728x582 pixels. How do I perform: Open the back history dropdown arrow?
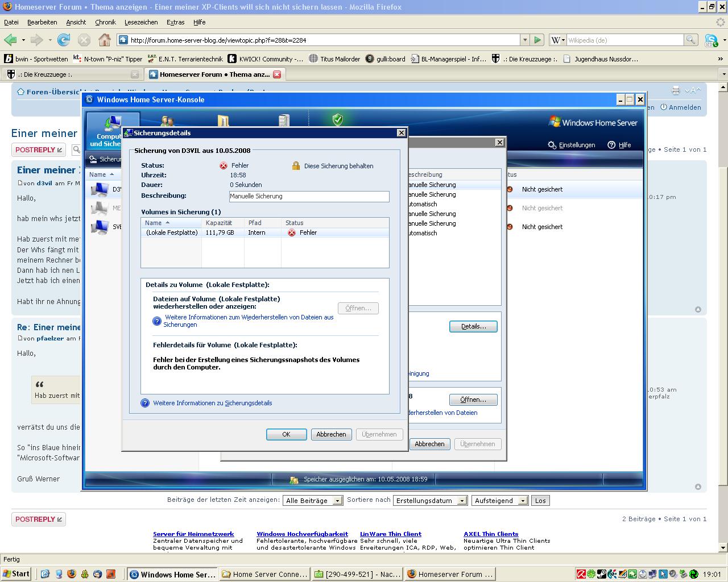[23, 40]
